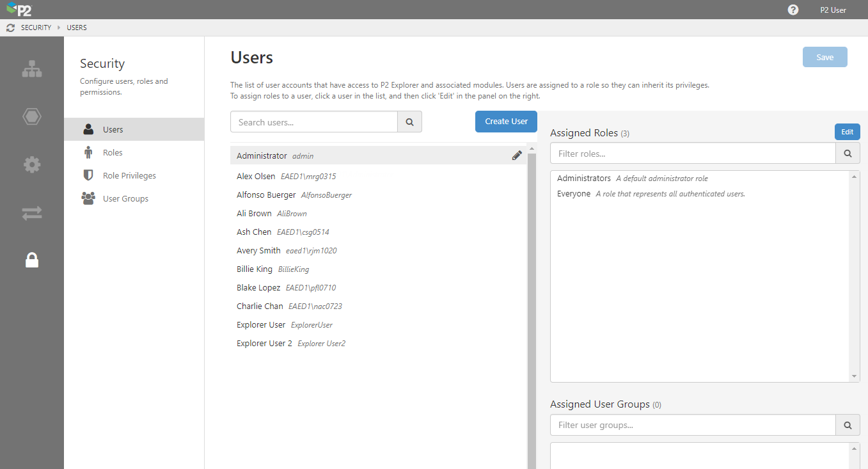Image resolution: width=868 pixels, height=469 pixels.
Task: Select Alex Olsen in the user list
Action: pos(256,176)
